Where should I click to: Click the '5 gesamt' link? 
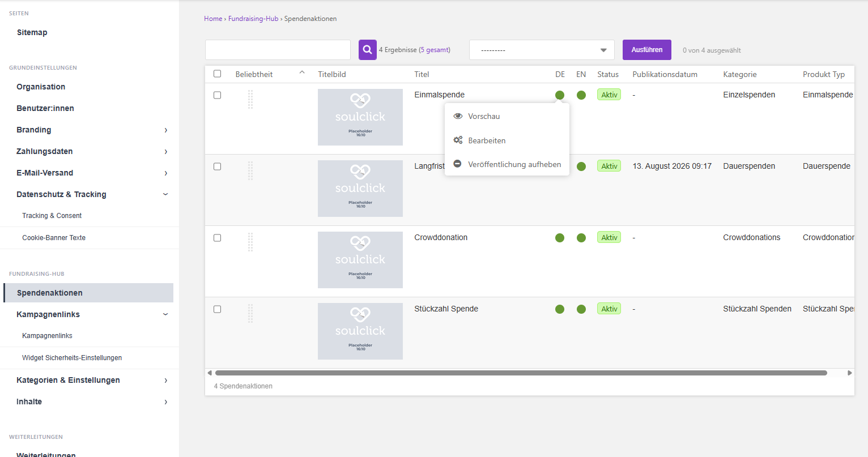(x=435, y=50)
